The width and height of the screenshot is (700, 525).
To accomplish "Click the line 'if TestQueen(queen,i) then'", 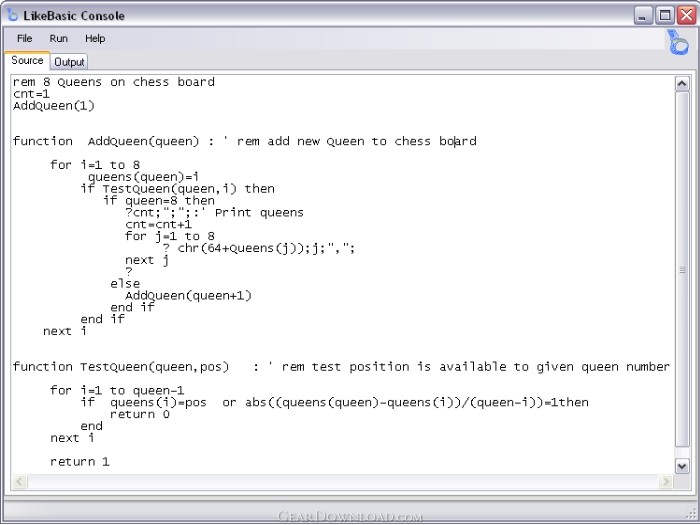I will coord(178,189).
